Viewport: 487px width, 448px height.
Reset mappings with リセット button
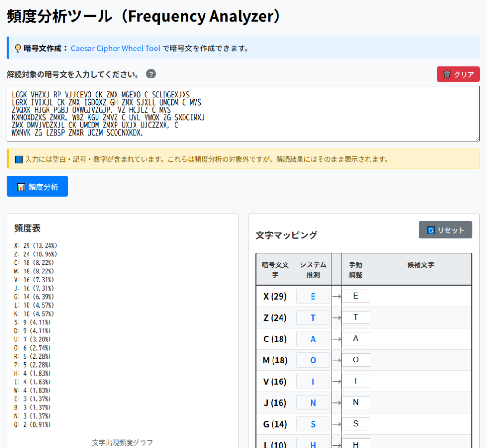tap(445, 230)
